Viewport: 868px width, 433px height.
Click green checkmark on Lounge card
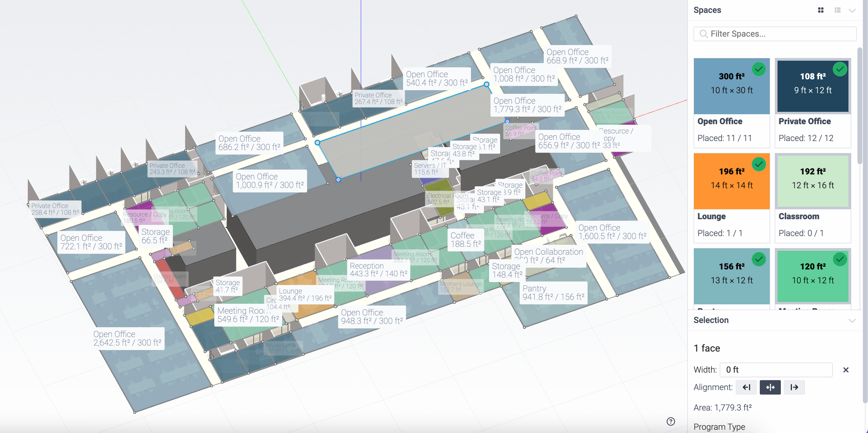[x=758, y=164]
